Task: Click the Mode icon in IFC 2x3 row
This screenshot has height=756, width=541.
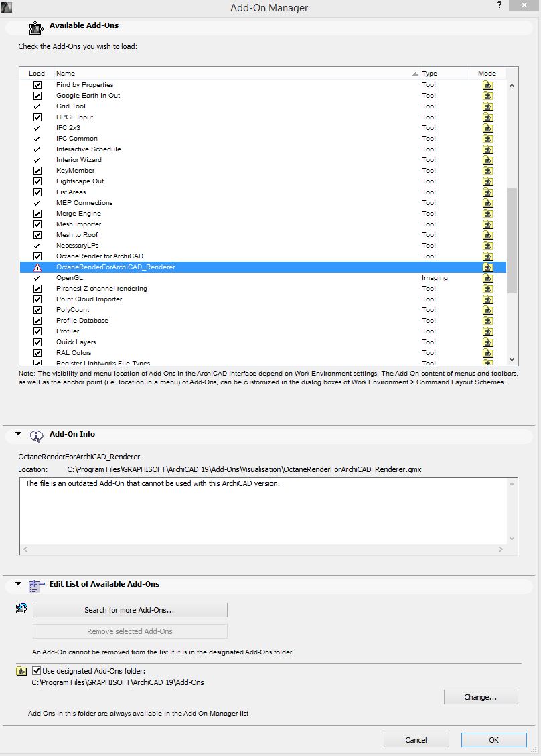Action: (488, 129)
